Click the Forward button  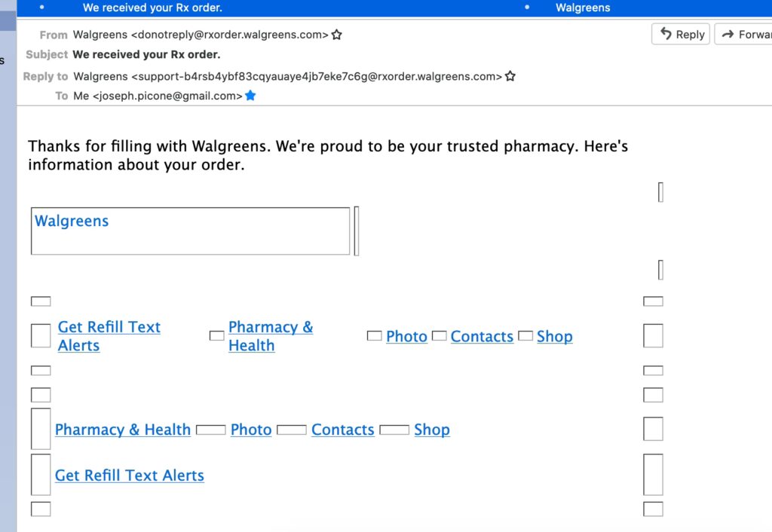(743, 34)
